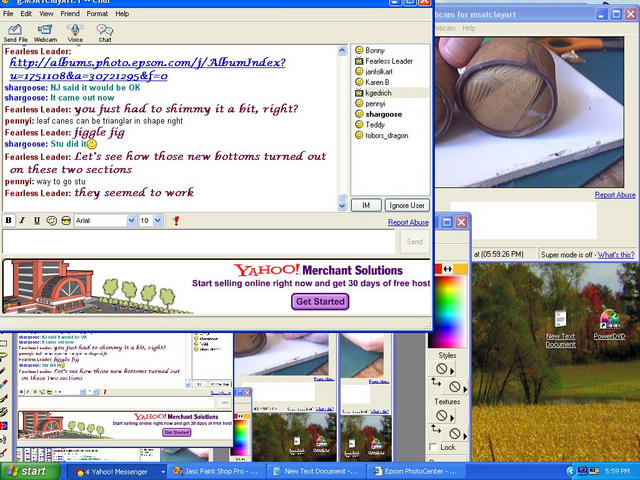This screenshot has height=480, width=640.
Task: Click the red foreground color swatch
Action: [438, 269]
